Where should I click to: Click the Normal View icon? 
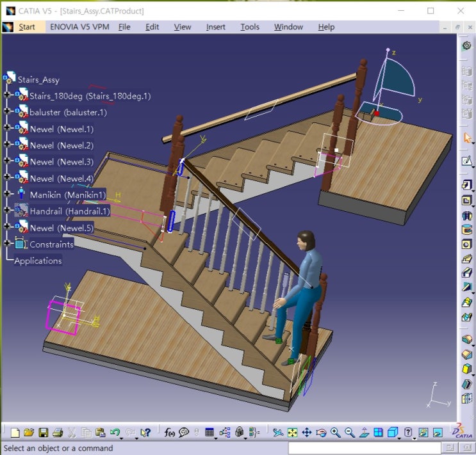coord(364,432)
